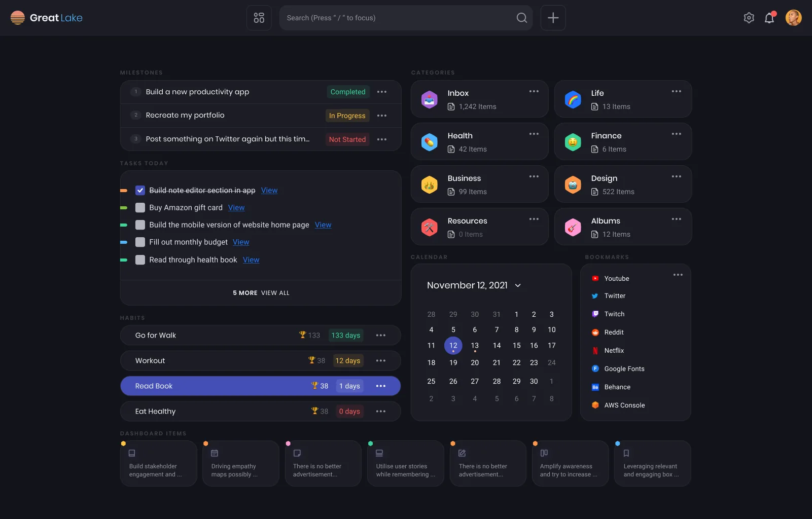
Task: Open Amplify awareness dashboard card
Action: [570, 463]
